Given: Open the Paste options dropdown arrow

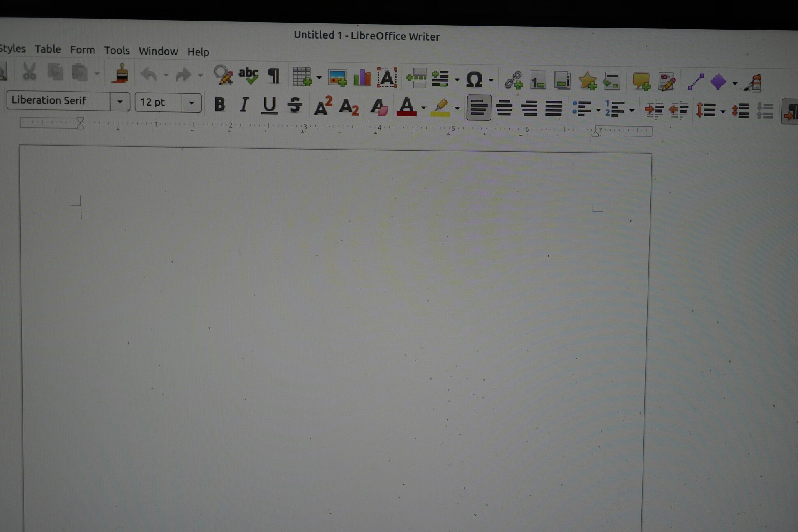Looking at the screenshot, I should pyautogui.click(x=97, y=73).
